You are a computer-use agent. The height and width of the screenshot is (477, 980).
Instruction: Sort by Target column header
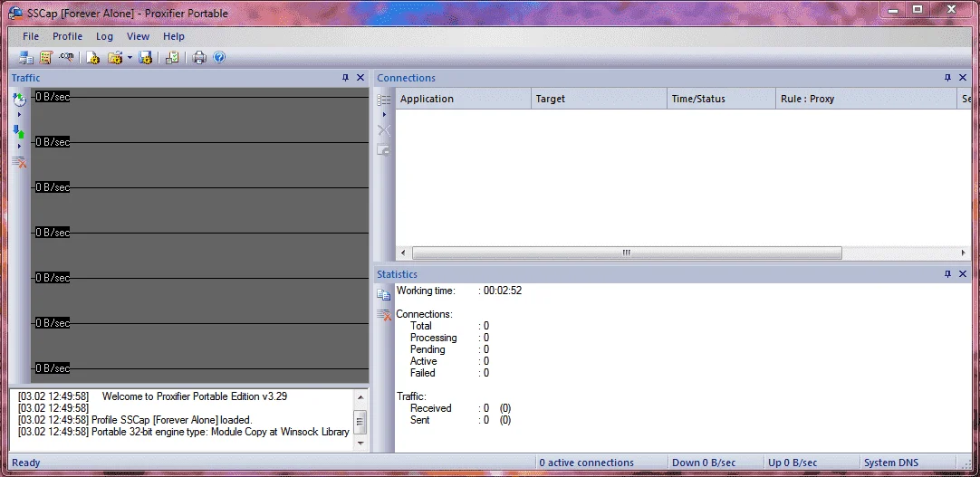[x=599, y=99]
